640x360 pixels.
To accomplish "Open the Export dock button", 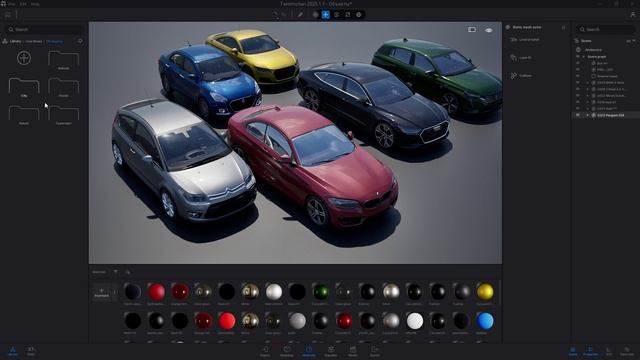I will point(375,351).
